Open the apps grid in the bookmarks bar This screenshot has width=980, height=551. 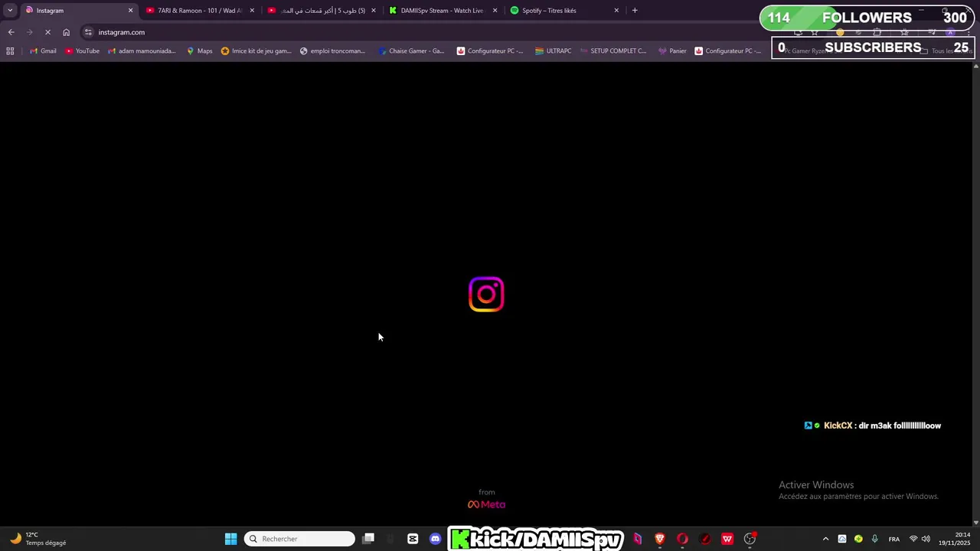pyautogui.click(x=10, y=51)
